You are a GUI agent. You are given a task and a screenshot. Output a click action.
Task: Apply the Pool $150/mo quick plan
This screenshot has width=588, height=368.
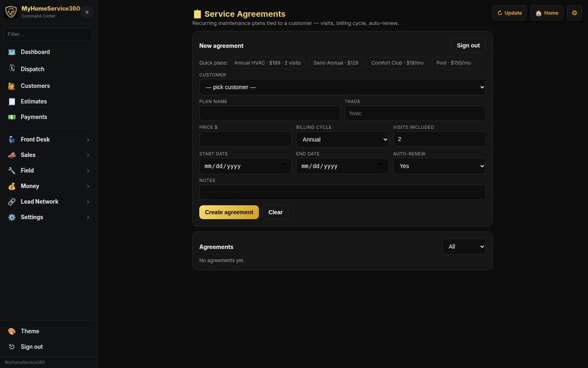click(x=453, y=63)
